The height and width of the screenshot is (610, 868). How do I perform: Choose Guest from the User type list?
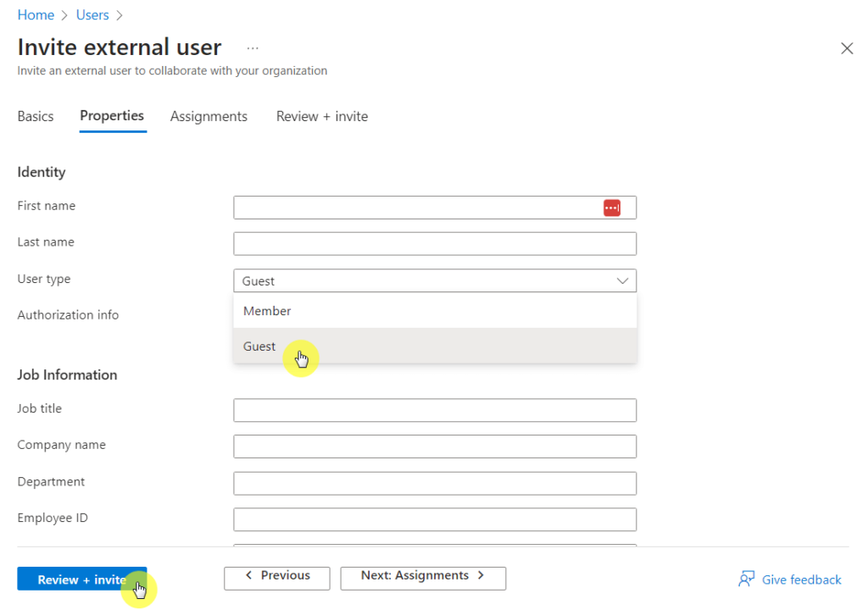(435, 346)
